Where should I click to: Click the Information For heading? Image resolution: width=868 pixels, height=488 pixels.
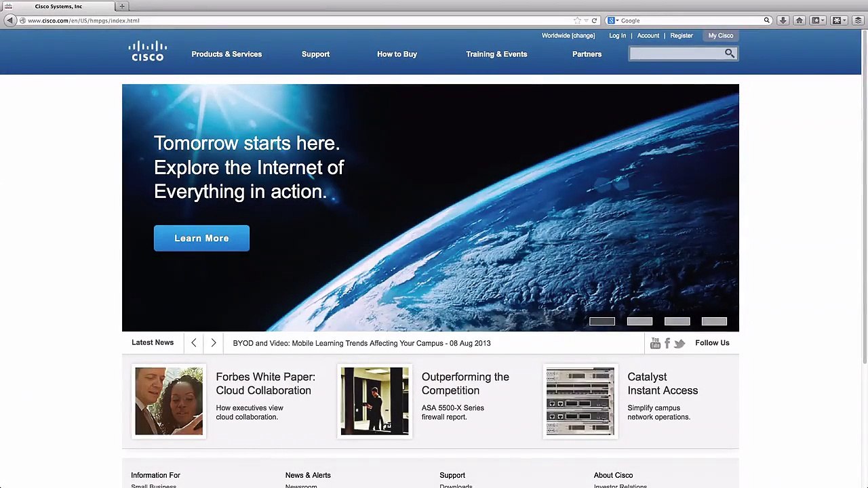[155, 475]
